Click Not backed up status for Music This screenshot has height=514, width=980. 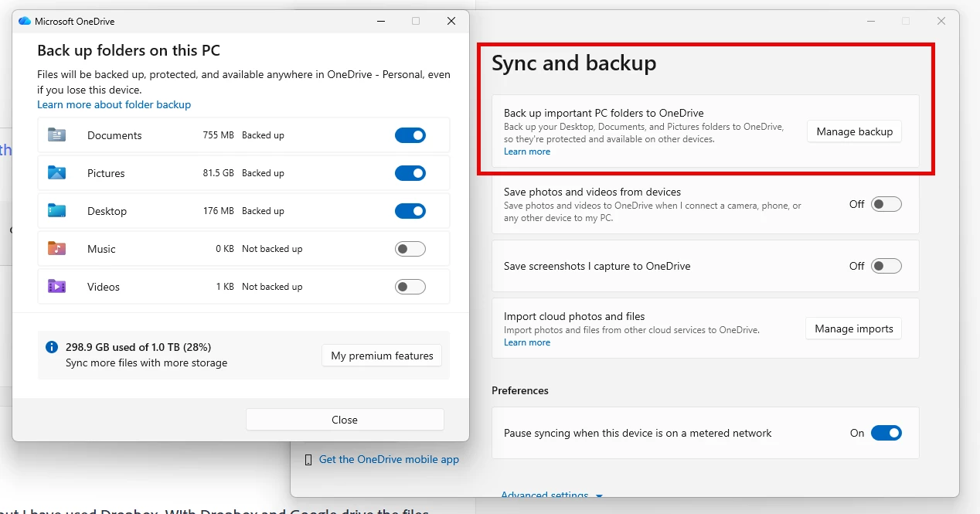click(x=272, y=249)
